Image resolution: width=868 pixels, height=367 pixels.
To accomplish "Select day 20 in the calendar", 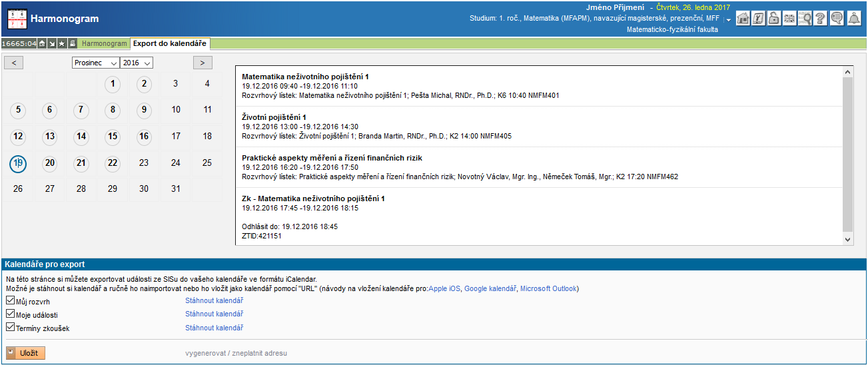I will (x=49, y=163).
